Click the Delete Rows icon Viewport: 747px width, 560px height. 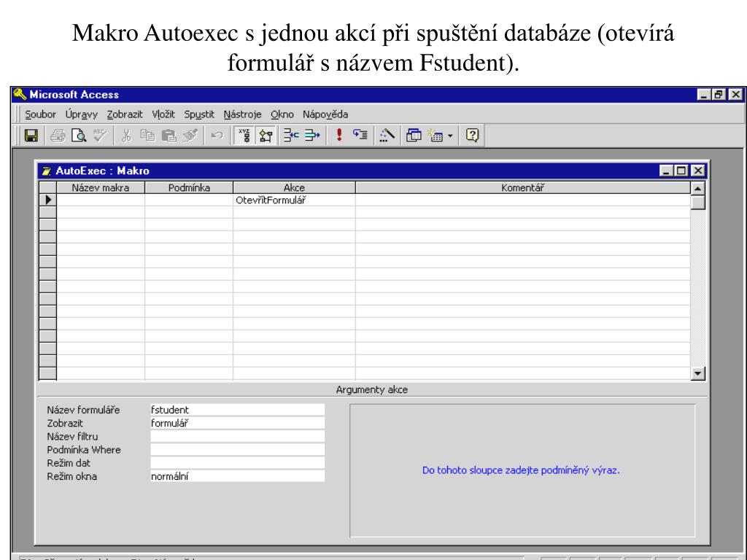pyautogui.click(x=312, y=136)
